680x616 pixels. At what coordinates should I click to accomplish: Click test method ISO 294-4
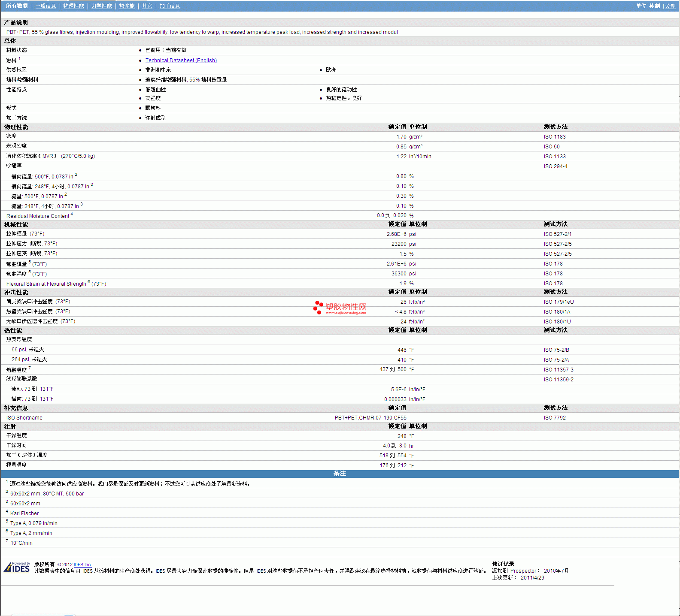[556, 166]
